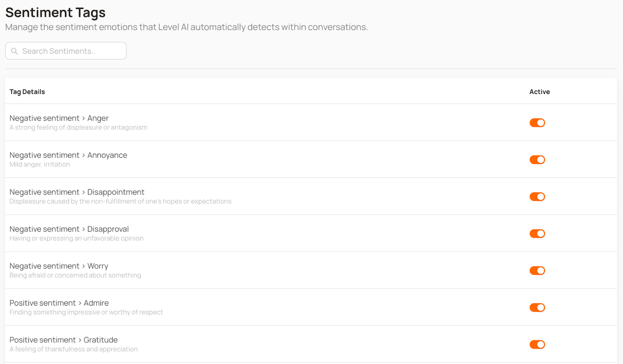This screenshot has width=623, height=364.
Task: Disable the Anger sentiment toggle
Action: click(537, 123)
